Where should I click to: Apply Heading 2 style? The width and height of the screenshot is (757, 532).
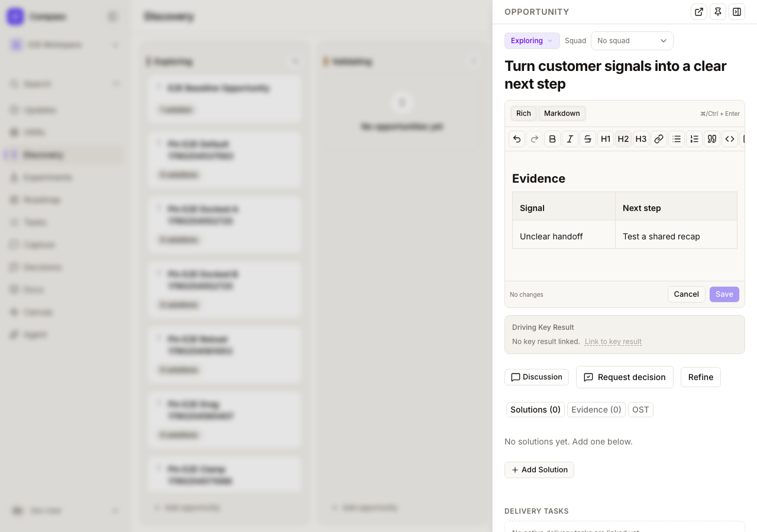pyautogui.click(x=623, y=139)
